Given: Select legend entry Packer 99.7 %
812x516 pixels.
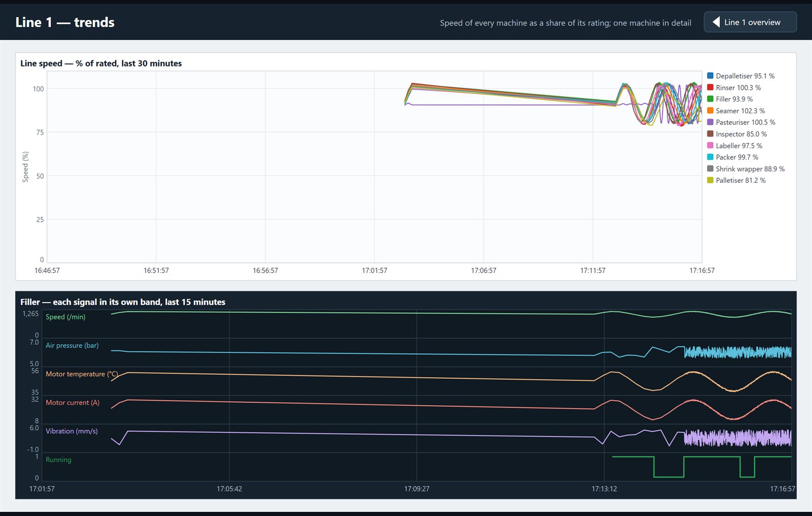Looking at the screenshot, I should [733, 157].
